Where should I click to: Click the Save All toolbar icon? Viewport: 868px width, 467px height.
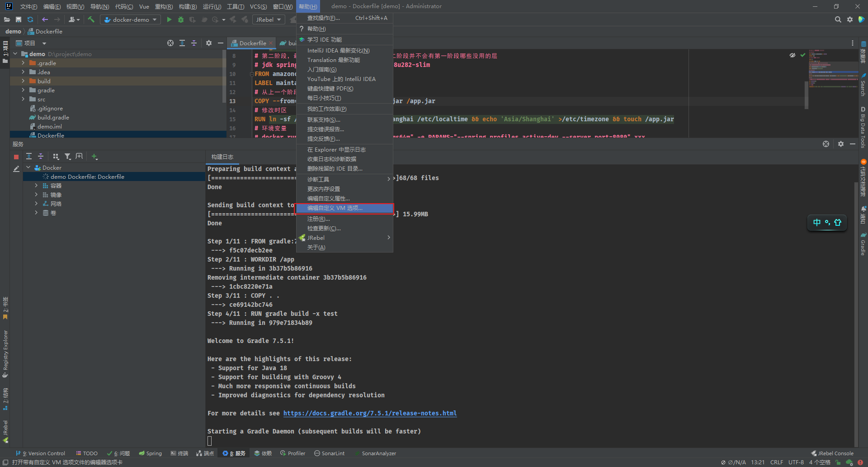tap(19, 19)
